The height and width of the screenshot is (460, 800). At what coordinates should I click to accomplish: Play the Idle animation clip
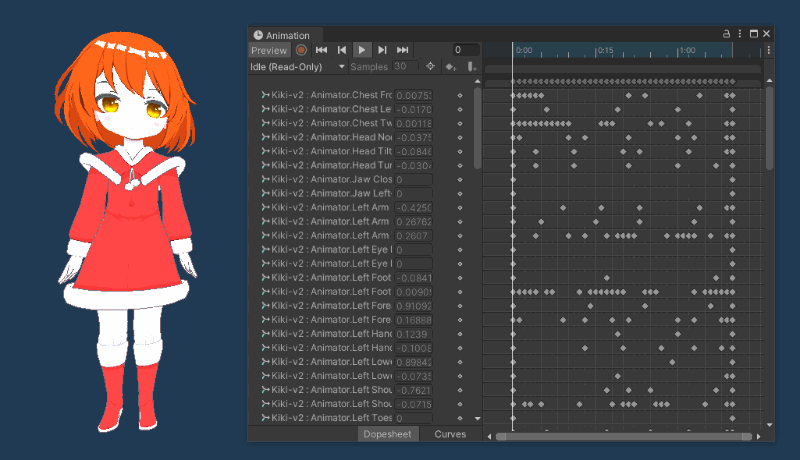point(362,50)
